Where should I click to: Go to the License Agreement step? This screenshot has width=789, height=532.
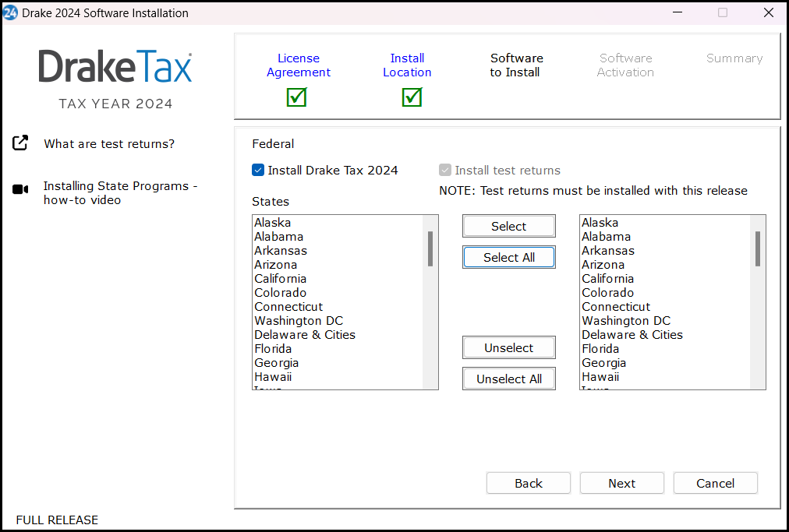[x=299, y=65]
